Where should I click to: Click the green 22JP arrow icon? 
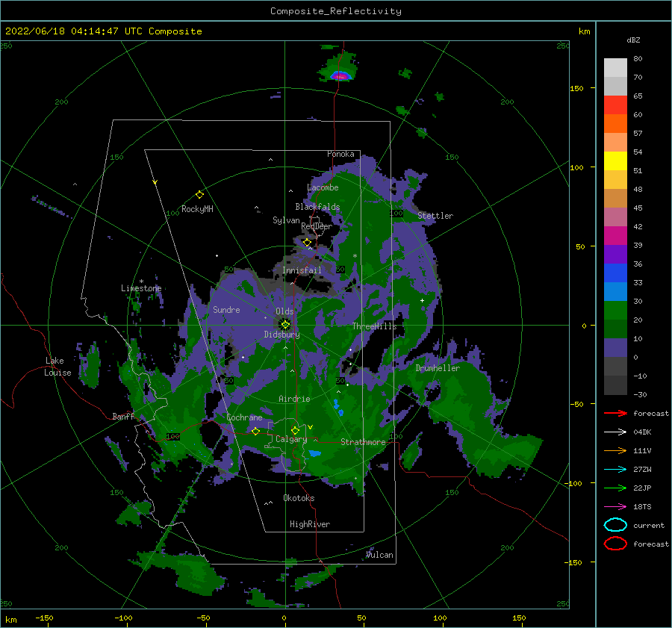pos(615,488)
